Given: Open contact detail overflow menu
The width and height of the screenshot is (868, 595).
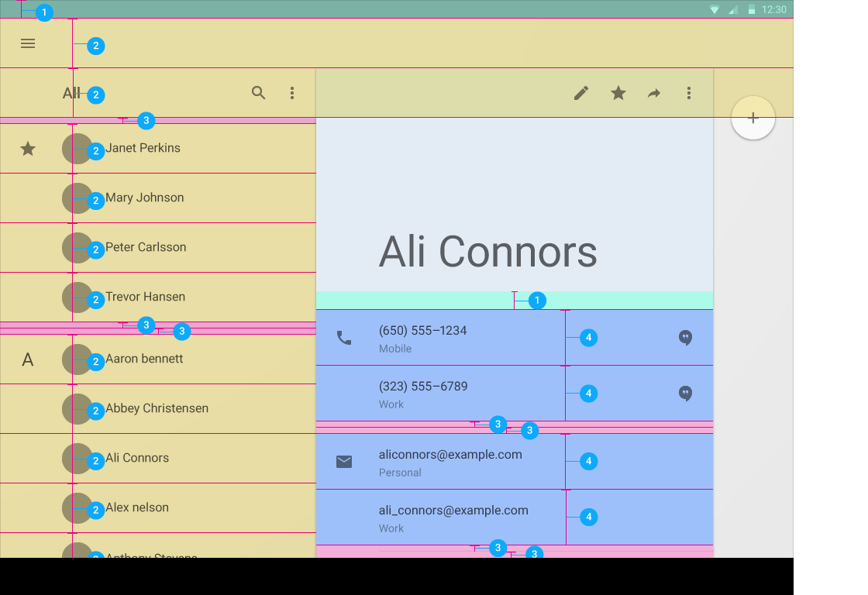Looking at the screenshot, I should pos(689,93).
